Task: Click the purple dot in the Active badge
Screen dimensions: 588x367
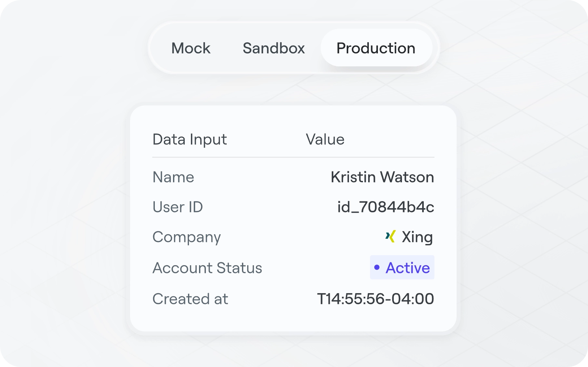Action: click(377, 268)
